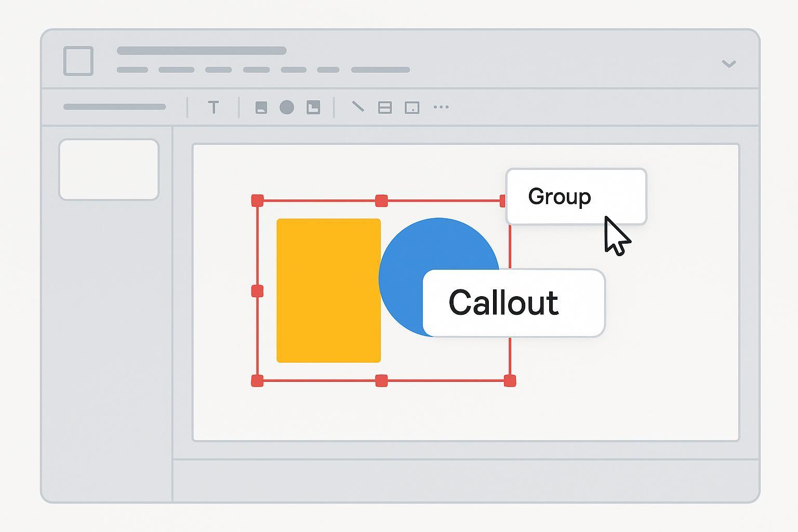Click the app logo square in header
The width and height of the screenshot is (798, 532).
78,61
